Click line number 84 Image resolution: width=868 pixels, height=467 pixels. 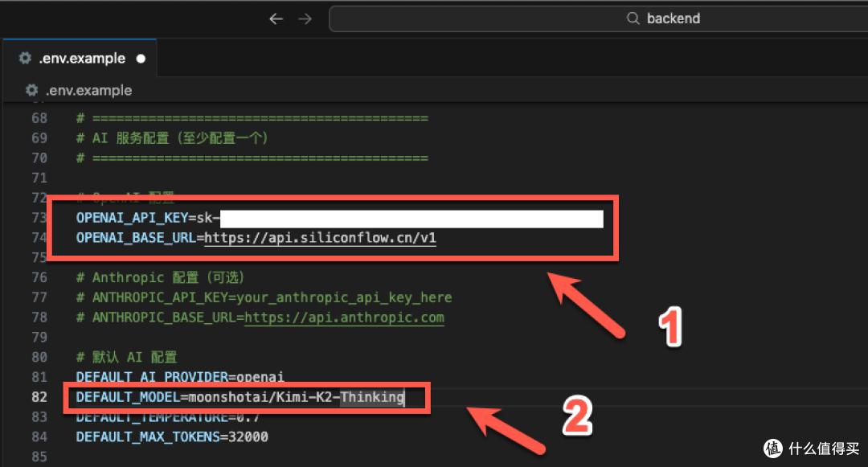coord(39,436)
